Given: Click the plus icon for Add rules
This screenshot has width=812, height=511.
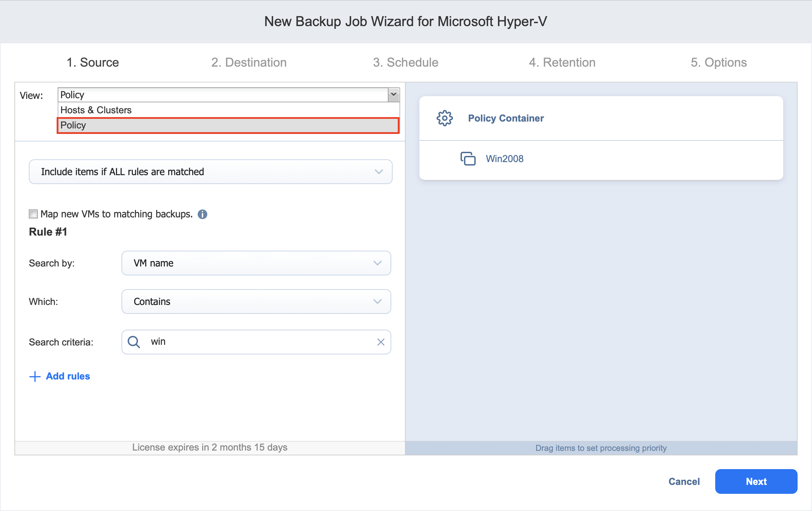Looking at the screenshot, I should pyautogui.click(x=35, y=376).
